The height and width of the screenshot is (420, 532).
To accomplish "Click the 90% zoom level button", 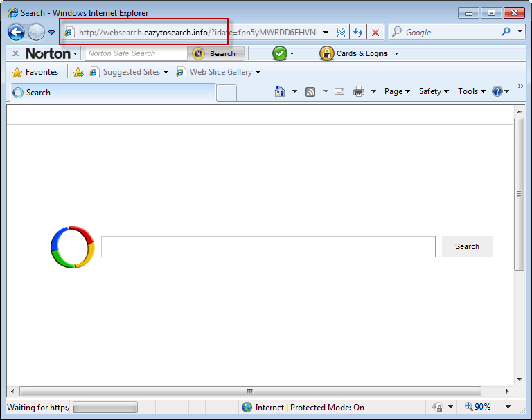I will [478, 406].
